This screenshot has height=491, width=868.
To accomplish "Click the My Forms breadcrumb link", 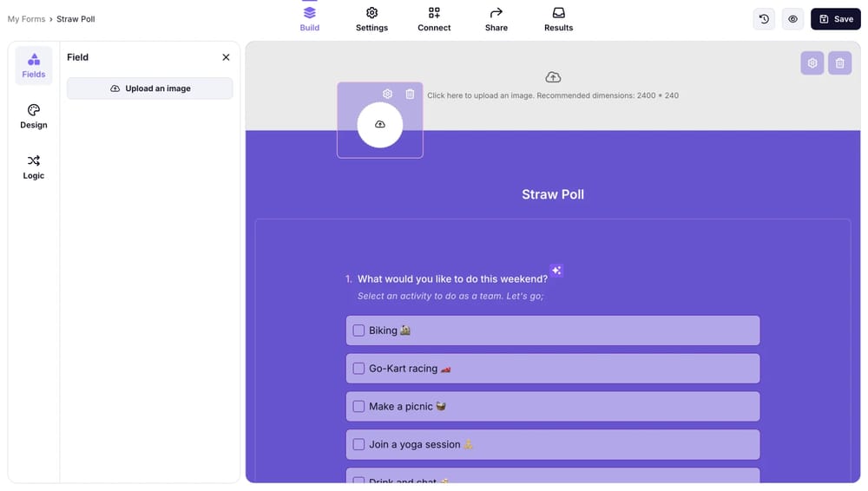I will pos(26,19).
